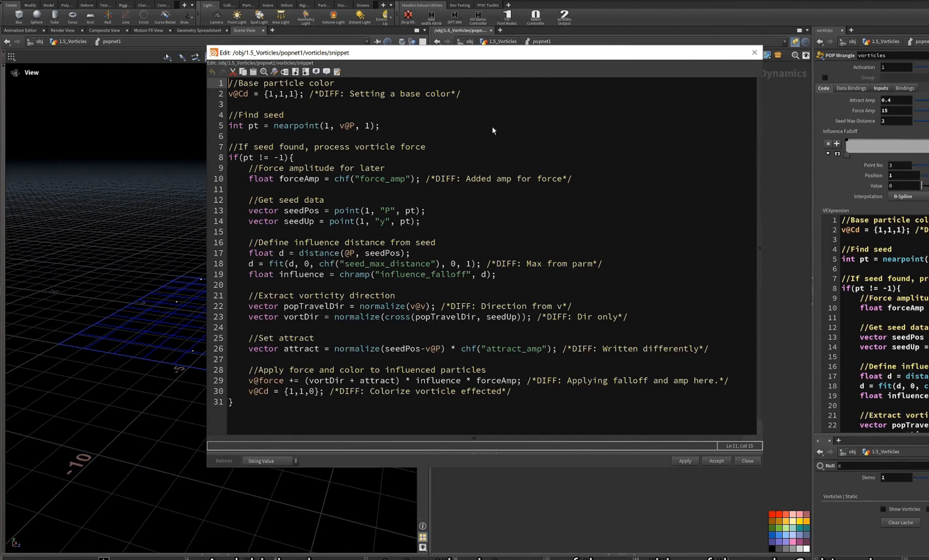Viewport: 929px width, 560px height.
Task: Pick the yellow color swatch in palette
Action: coord(800,522)
